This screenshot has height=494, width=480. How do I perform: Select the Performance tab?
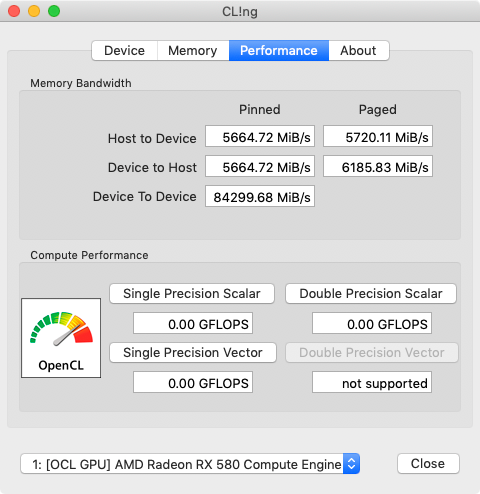click(x=279, y=51)
